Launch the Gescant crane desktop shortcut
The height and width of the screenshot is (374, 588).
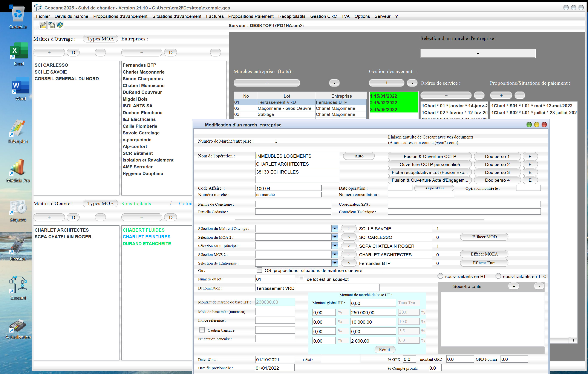[18, 288]
